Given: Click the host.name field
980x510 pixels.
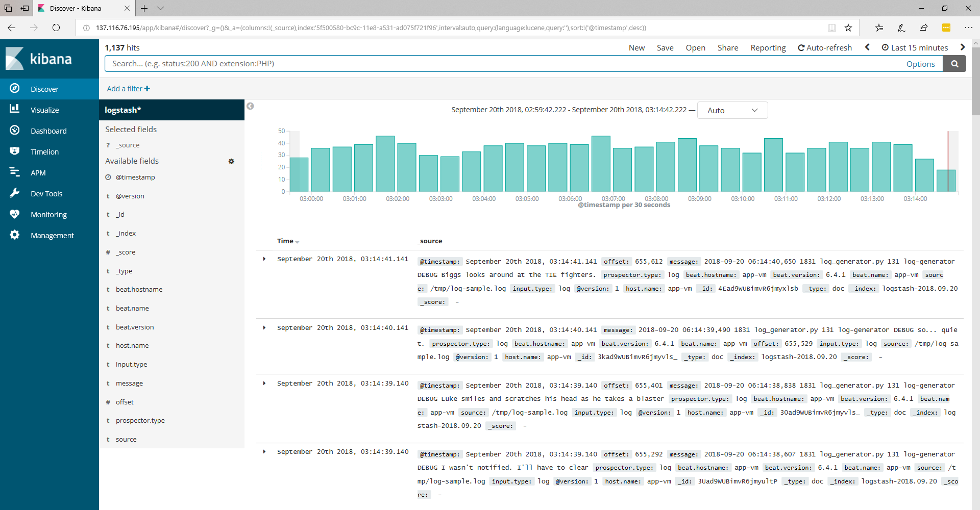Looking at the screenshot, I should [132, 345].
